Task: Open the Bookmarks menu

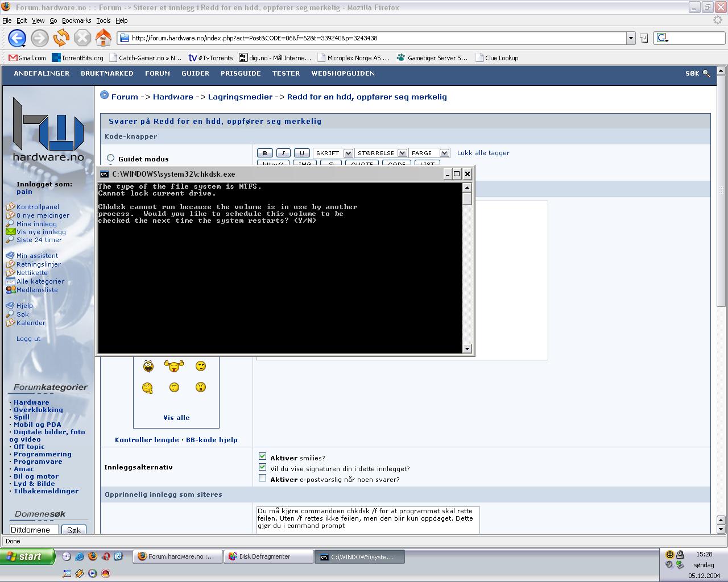Action: [x=77, y=20]
